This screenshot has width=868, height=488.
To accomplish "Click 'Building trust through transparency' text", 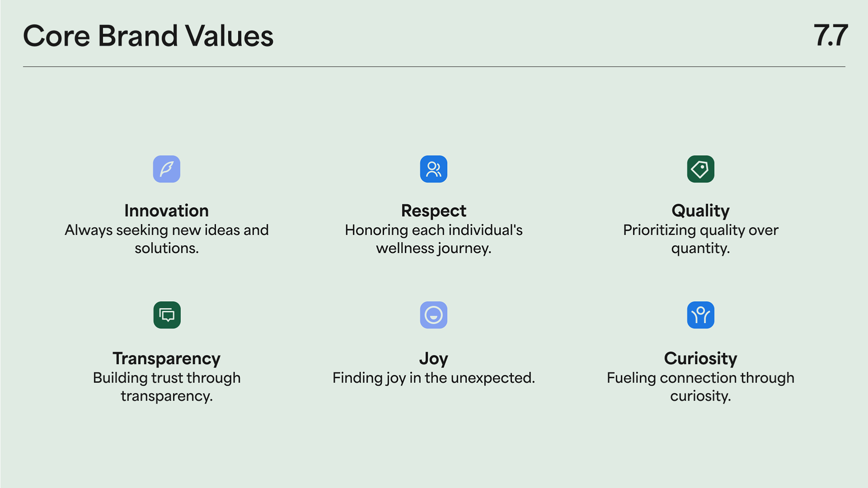I will (x=166, y=387).
